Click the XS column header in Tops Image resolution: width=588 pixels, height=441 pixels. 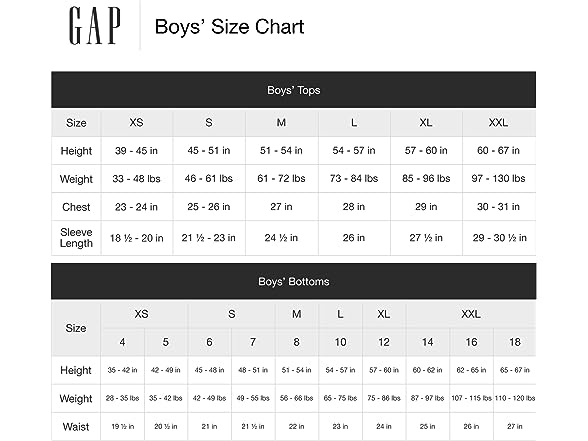136,123
